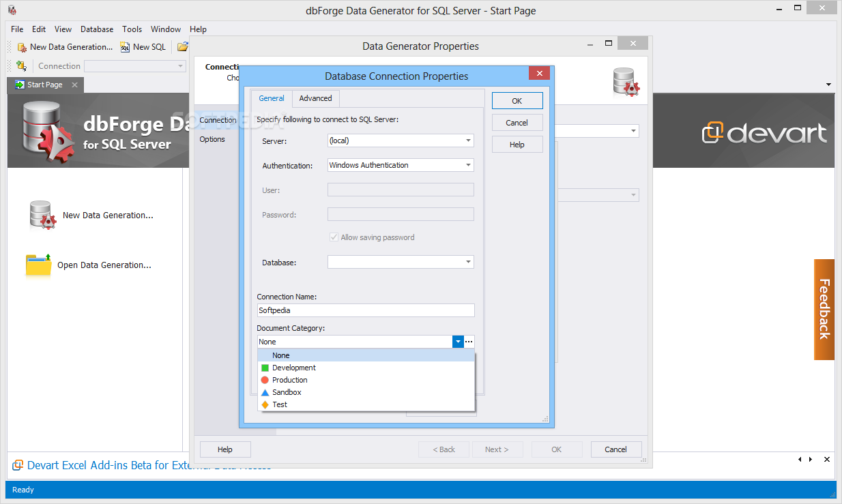Image resolution: width=842 pixels, height=504 pixels.
Task: Click the Document Category ellipsis button
Action: pyautogui.click(x=469, y=342)
